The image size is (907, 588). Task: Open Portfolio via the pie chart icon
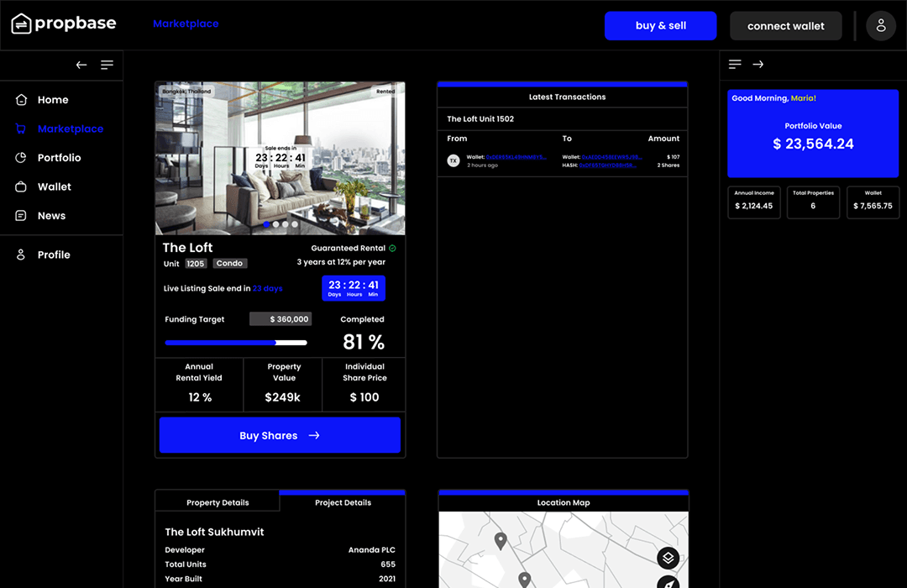click(x=22, y=157)
